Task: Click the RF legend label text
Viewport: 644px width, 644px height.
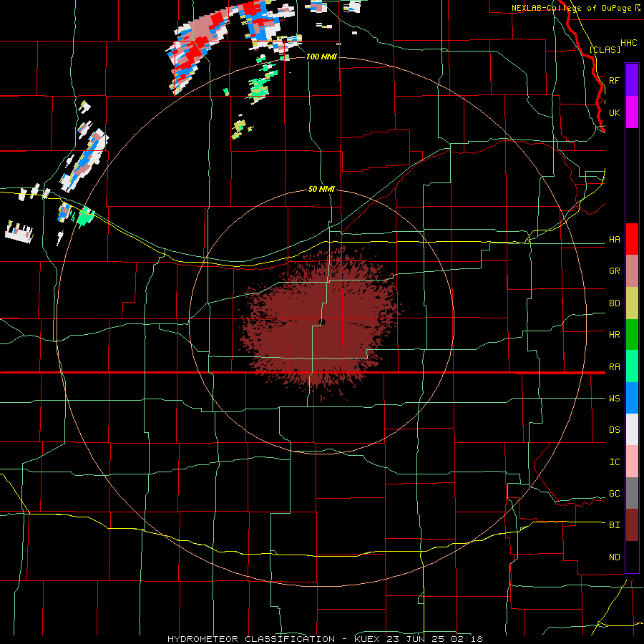Action: tap(615, 80)
